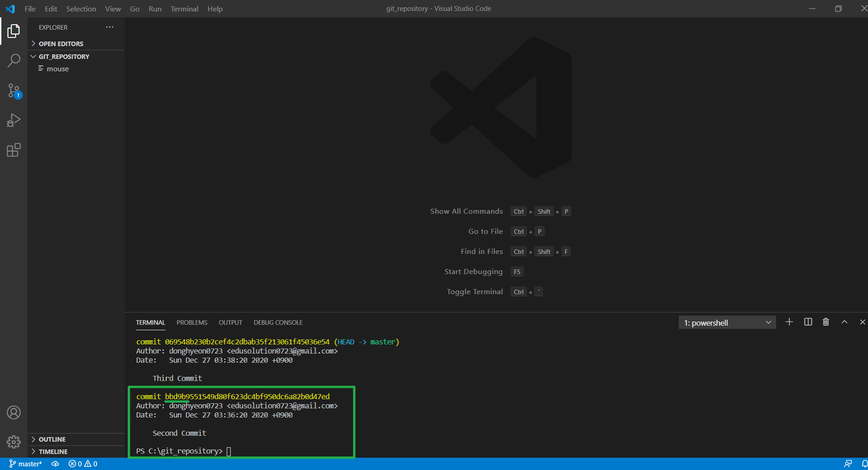
Task: Open errors and warnings status indicator
Action: tap(83, 464)
